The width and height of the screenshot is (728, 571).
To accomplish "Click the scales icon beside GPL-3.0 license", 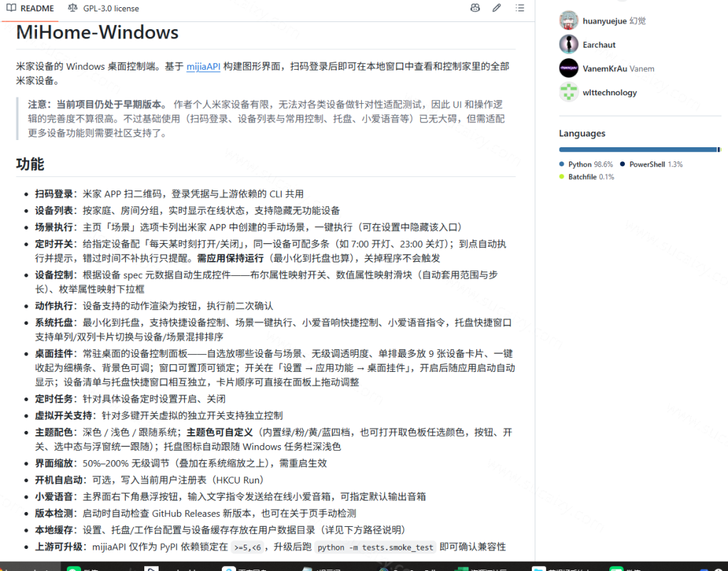I will [x=73, y=8].
